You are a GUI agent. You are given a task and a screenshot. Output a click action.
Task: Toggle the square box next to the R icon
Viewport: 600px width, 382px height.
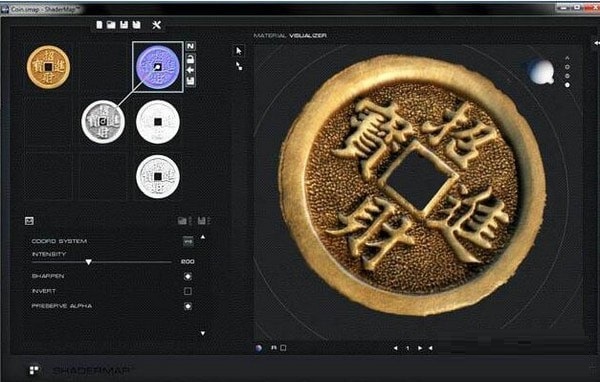(x=283, y=348)
